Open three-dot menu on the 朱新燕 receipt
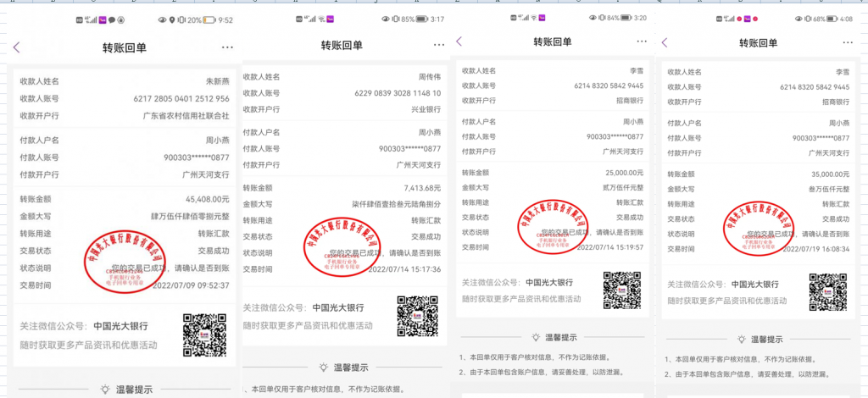 tap(227, 47)
